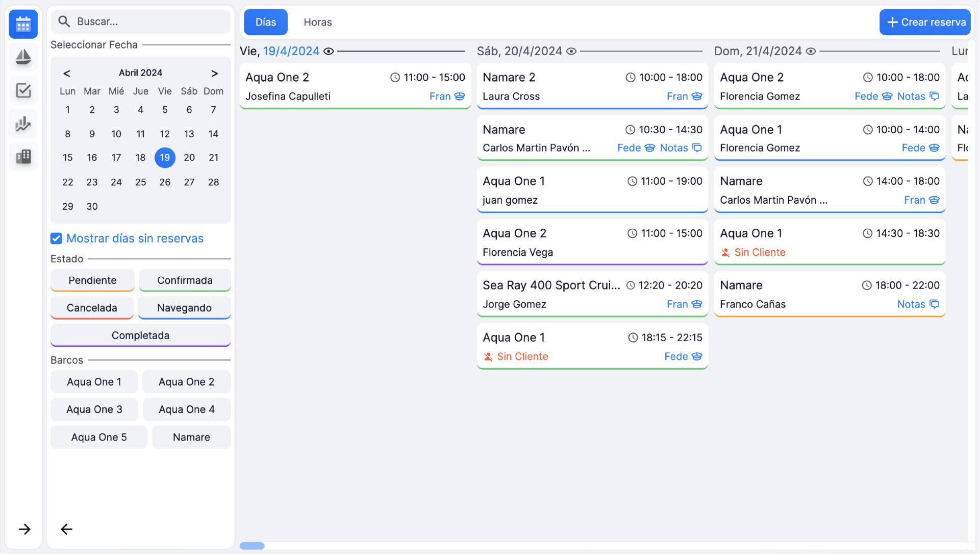Open Florencia Vega Aqua One 2 reservation
980x554 pixels.
(x=592, y=242)
